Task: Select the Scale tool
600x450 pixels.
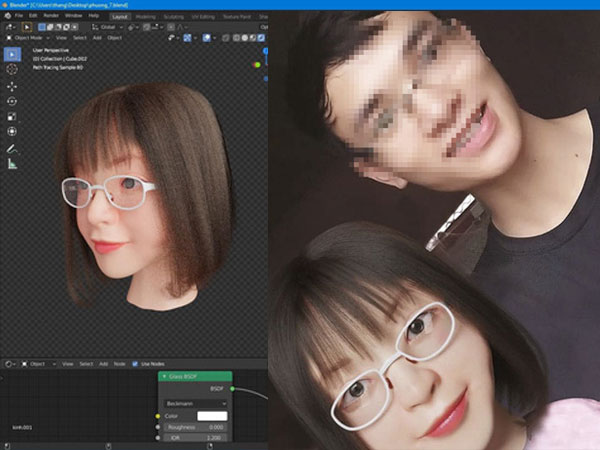Action: pyautogui.click(x=12, y=117)
